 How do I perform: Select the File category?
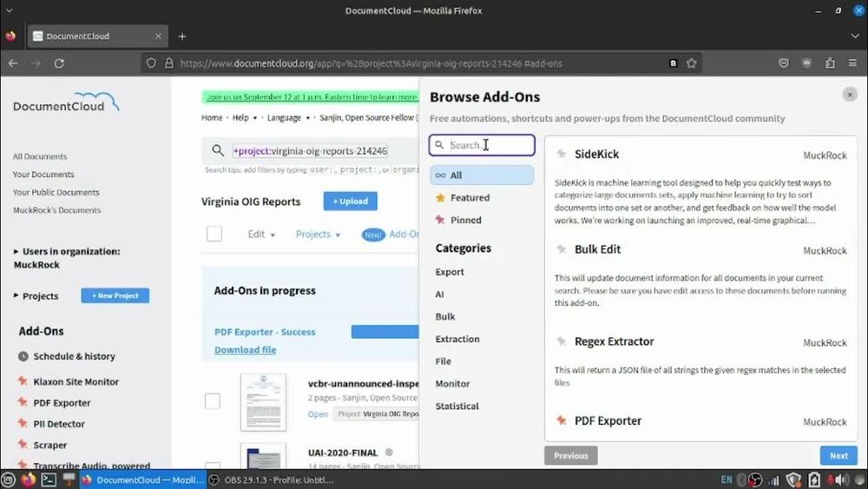(x=443, y=361)
